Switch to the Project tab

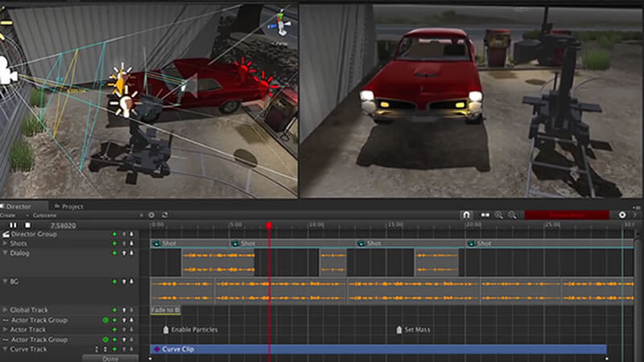69,207
